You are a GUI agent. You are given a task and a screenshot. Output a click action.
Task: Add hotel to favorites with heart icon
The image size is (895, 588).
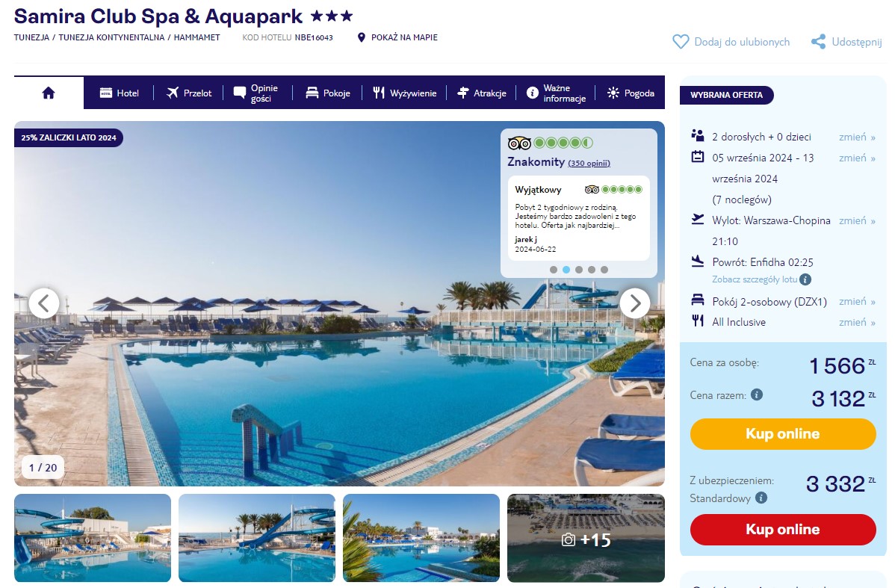[681, 42]
